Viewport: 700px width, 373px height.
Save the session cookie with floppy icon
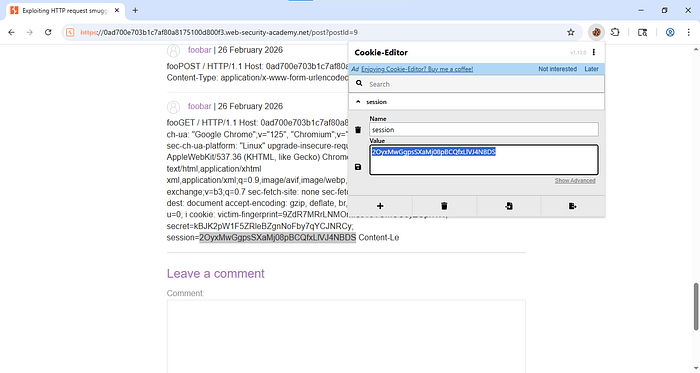tap(358, 167)
